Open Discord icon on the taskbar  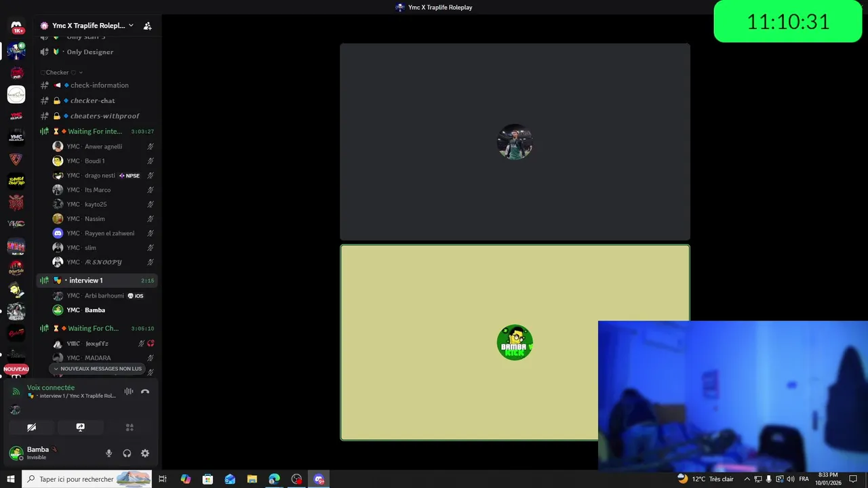(x=319, y=479)
